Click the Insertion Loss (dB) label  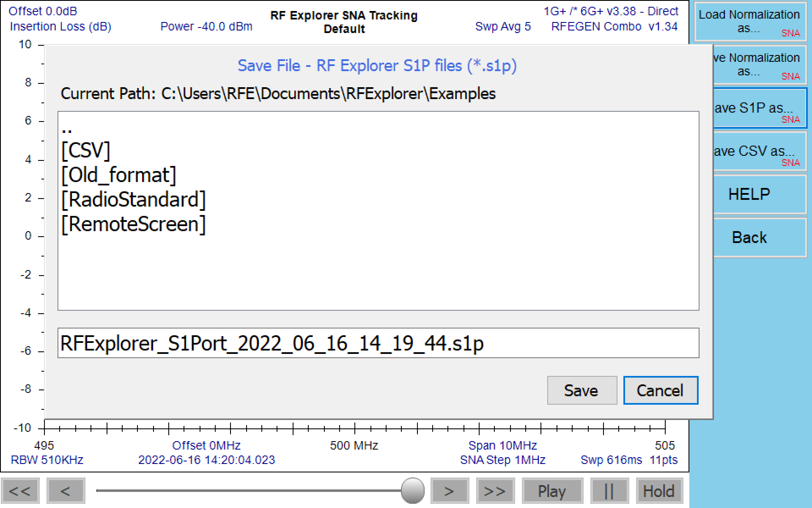[60, 26]
